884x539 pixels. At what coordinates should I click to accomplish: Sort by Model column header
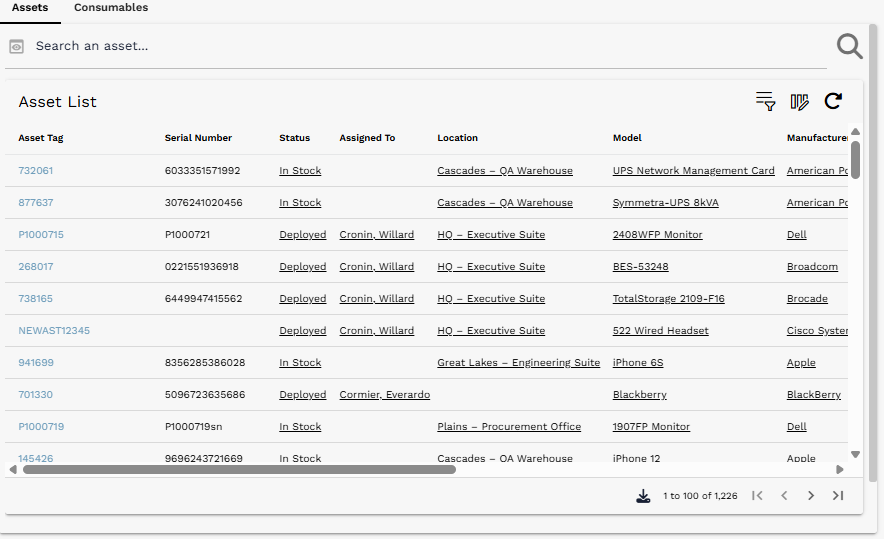pos(627,138)
